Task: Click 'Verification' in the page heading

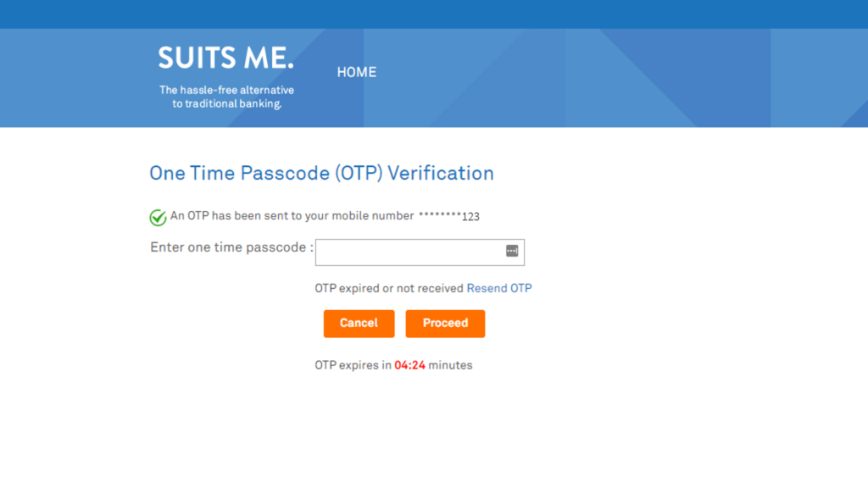Action: pyautogui.click(x=441, y=173)
